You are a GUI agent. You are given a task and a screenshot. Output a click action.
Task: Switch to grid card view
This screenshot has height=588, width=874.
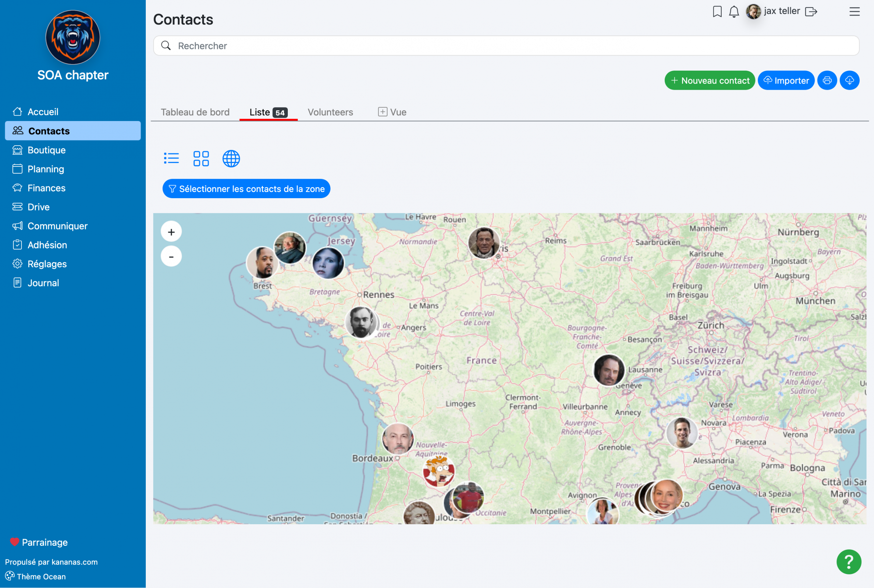pos(201,158)
